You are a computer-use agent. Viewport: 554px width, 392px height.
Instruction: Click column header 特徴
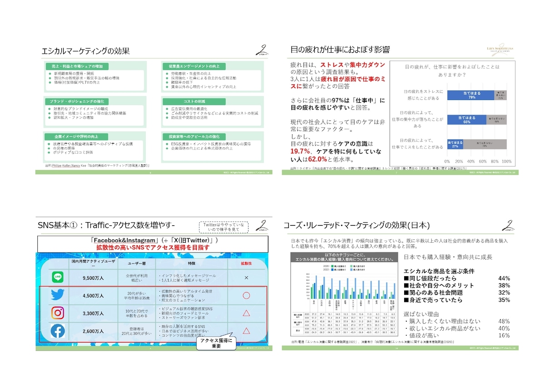tap(191, 263)
